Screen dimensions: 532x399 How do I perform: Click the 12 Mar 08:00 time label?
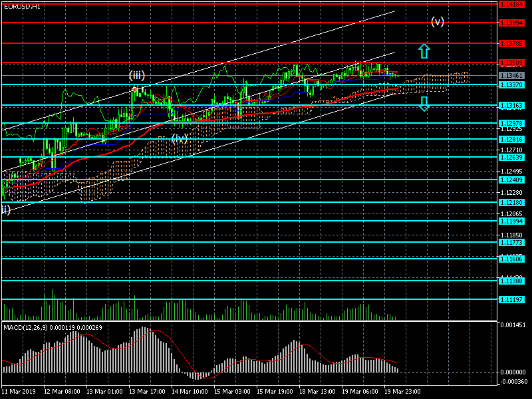[62, 392]
